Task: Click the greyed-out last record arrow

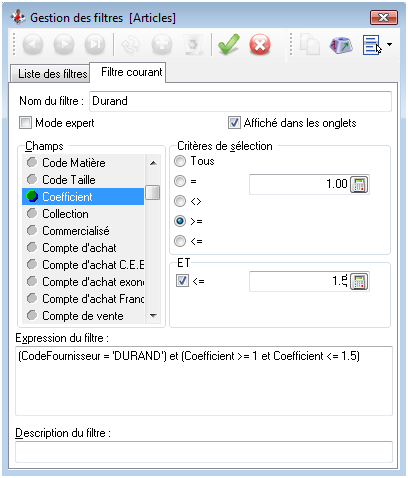Action: (95, 44)
